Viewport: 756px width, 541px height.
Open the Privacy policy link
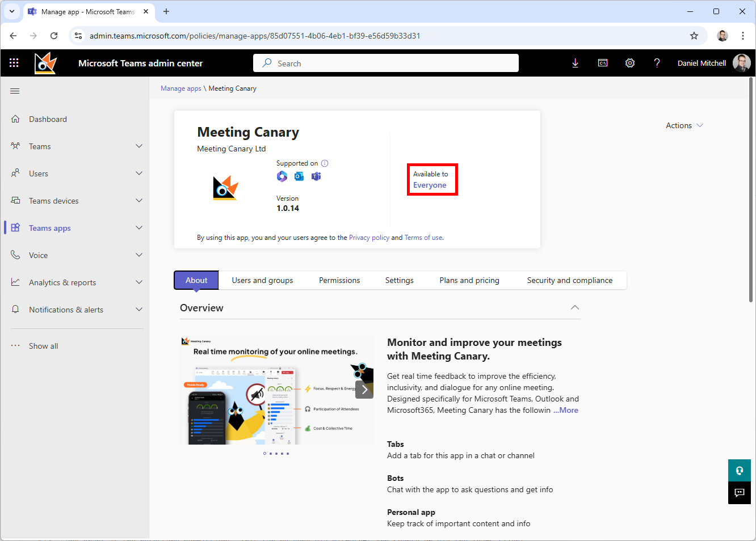click(369, 238)
